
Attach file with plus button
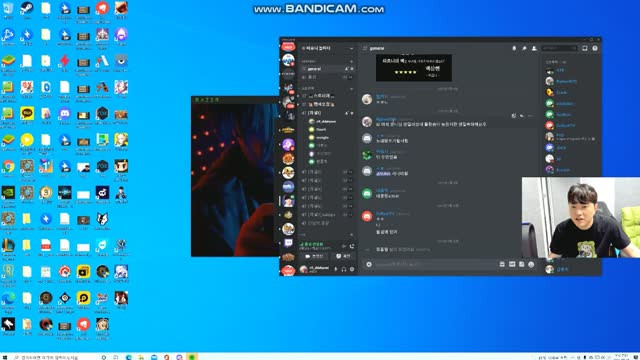[369, 264]
